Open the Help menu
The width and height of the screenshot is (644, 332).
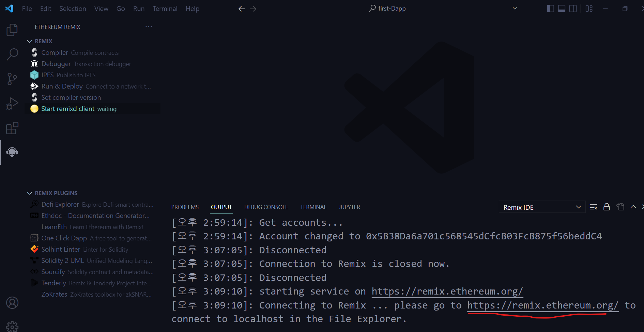[193, 9]
